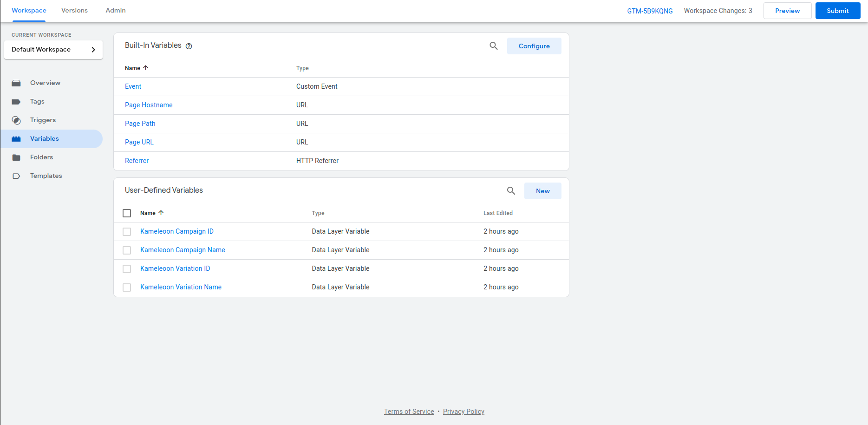Click the Type column header in Built-In Variables
Image resolution: width=868 pixels, height=425 pixels.
302,68
